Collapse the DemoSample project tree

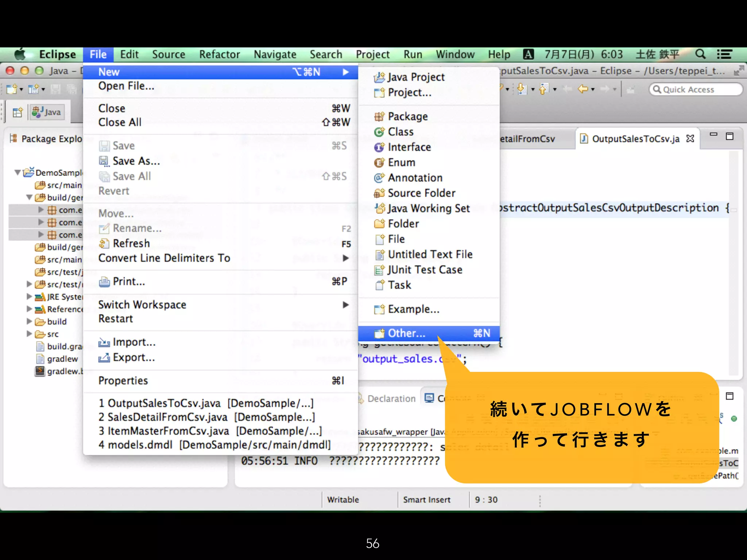17,172
